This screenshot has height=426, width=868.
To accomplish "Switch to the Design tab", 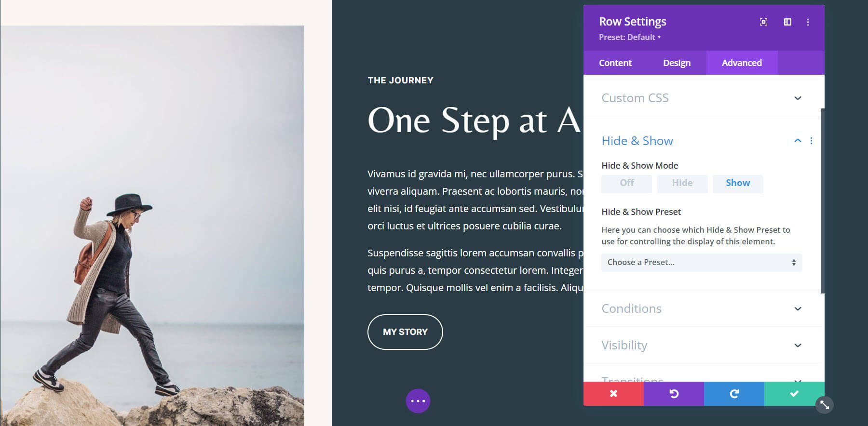I will pyautogui.click(x=677, y=63).
